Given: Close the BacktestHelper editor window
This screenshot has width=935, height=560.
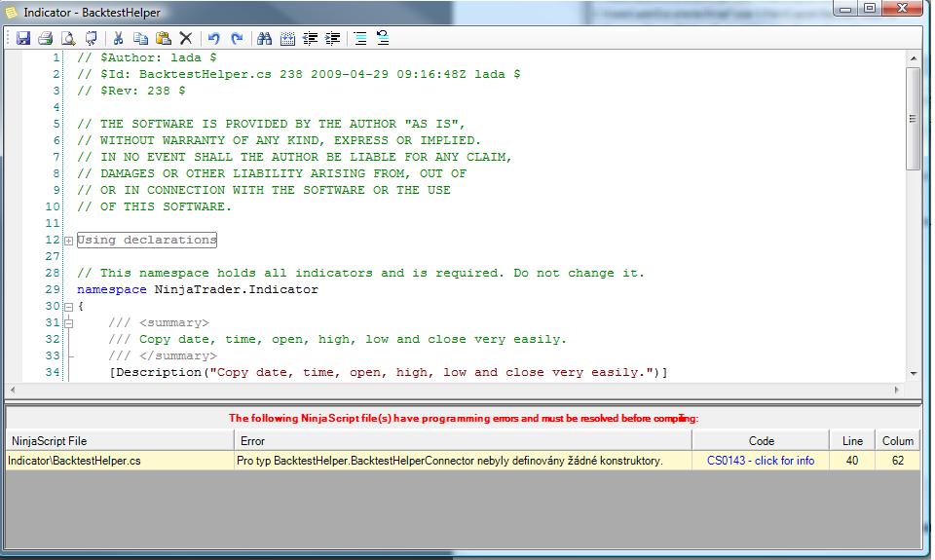Looking at the screenshot, I should pos(902,9).
